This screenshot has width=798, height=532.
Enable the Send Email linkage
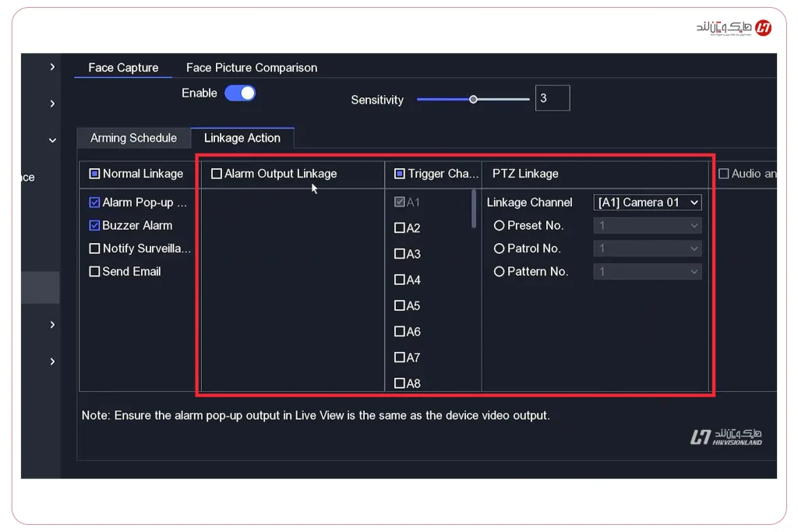[95, 271]
